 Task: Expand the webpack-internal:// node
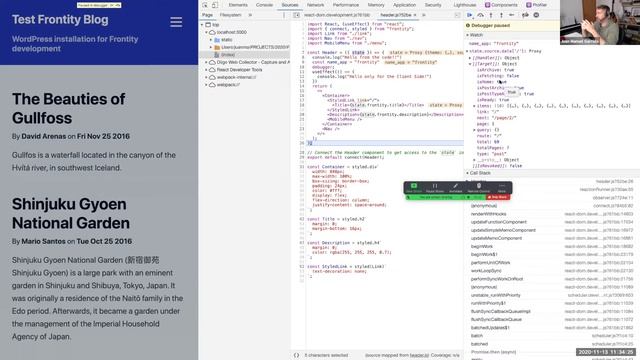(x=207, y=77)
